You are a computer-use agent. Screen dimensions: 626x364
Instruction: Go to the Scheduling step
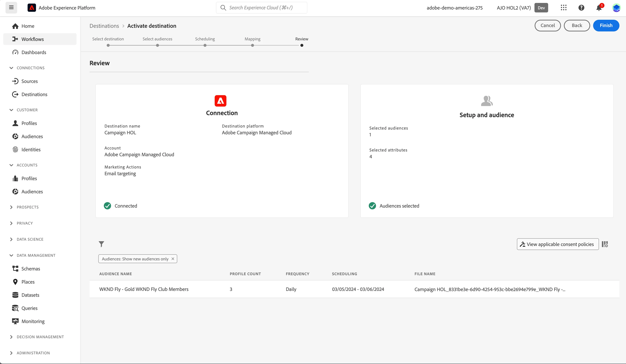click(x=205, y=42)
